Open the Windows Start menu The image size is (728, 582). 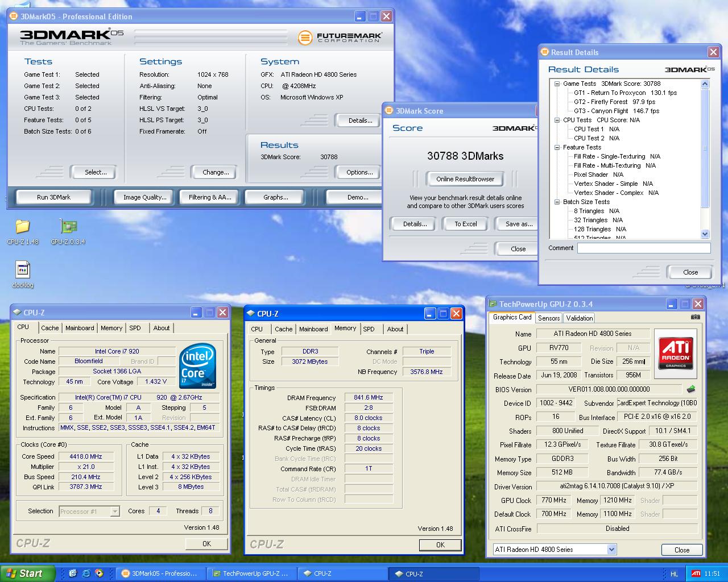pyautogui.click(x=27, y=573)
